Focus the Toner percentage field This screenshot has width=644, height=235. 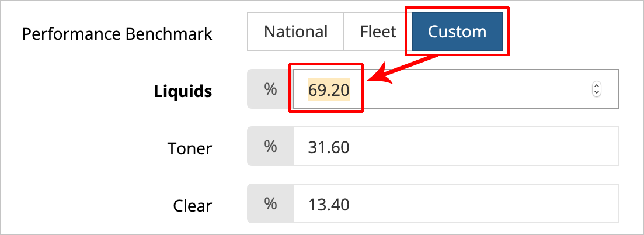click(455, 147)
